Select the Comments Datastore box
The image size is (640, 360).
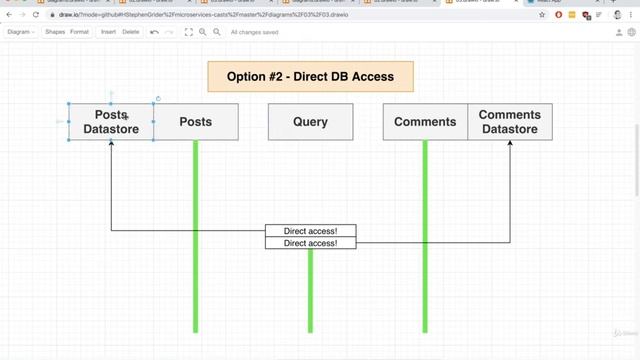[x=510, y=122]
